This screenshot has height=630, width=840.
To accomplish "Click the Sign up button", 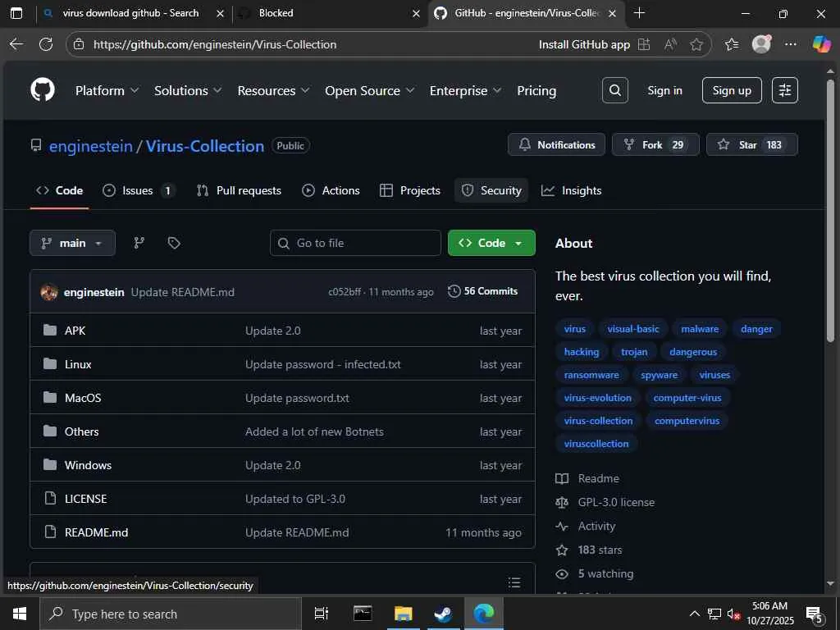I will 732,90.
